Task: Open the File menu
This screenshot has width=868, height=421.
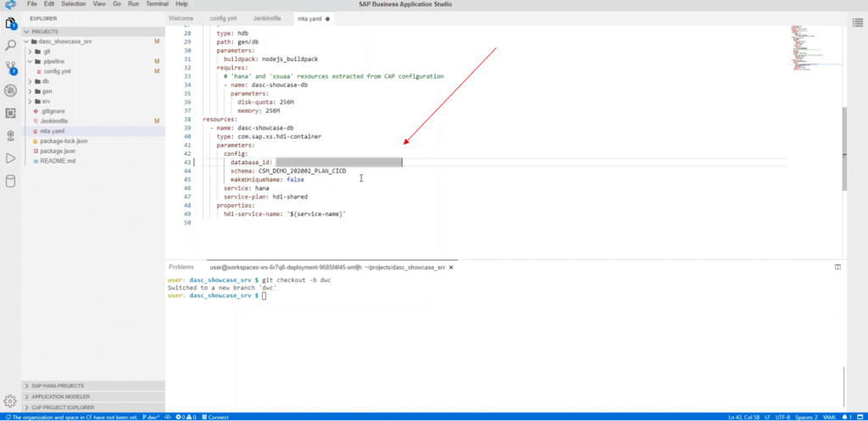Action: [32, 4]
